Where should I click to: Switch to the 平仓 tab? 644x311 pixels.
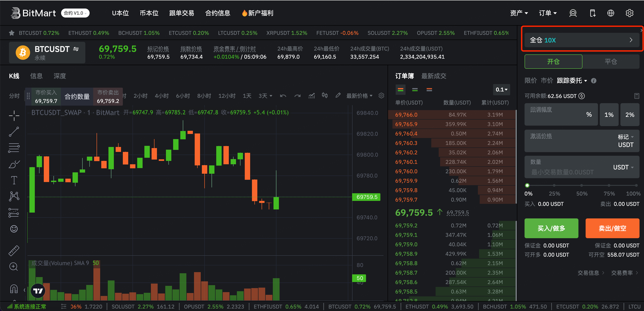coord(611,61)
